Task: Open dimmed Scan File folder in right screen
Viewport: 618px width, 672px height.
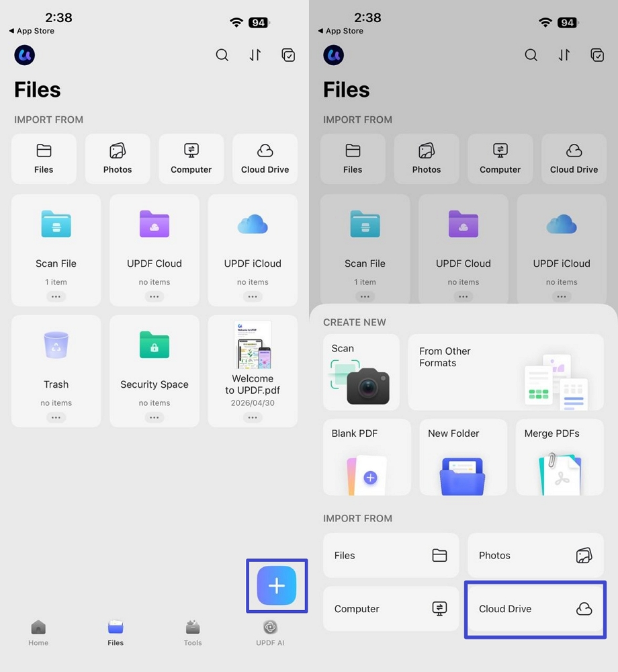Action: (365, 249)
